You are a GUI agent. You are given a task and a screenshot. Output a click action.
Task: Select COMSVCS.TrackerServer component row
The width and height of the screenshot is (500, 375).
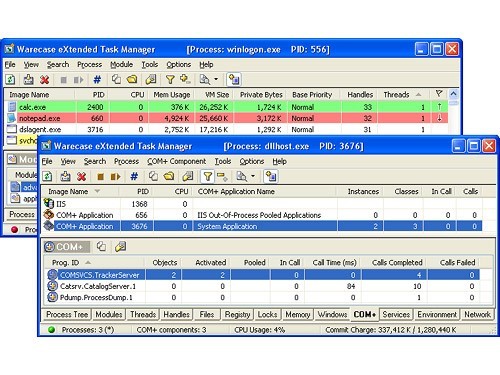[x=262, y=275]
